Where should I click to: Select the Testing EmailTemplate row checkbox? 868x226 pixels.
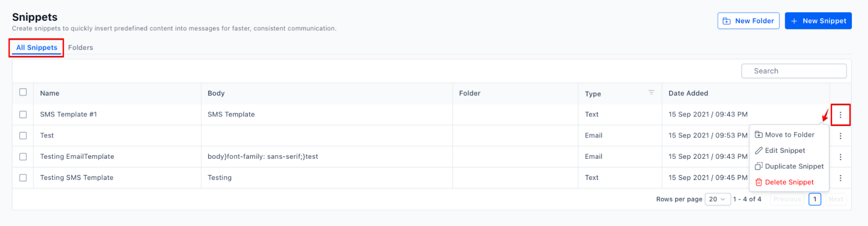click(x=23, y=157)
